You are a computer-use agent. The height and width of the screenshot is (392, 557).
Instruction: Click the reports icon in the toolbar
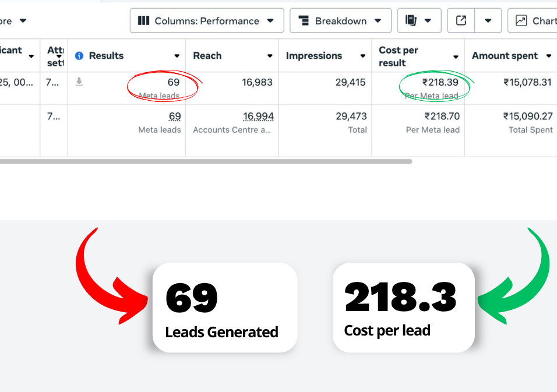[x=411, y=21]
